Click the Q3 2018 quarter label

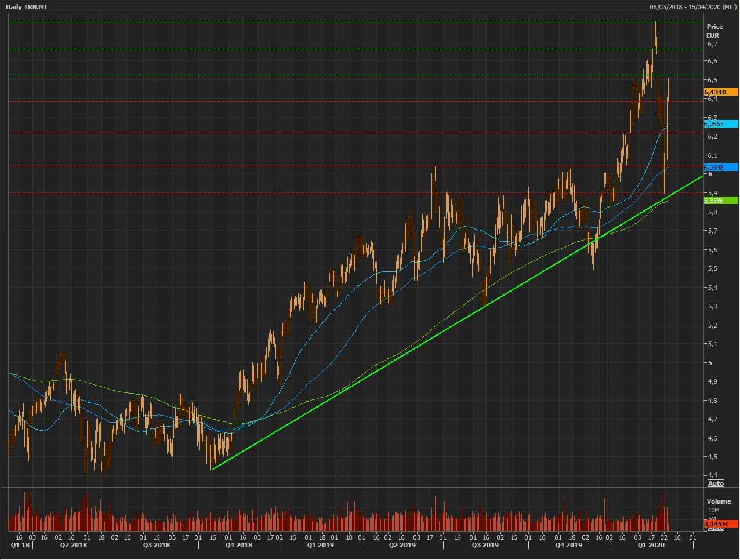pyautogui.click(x=157, y=546)
